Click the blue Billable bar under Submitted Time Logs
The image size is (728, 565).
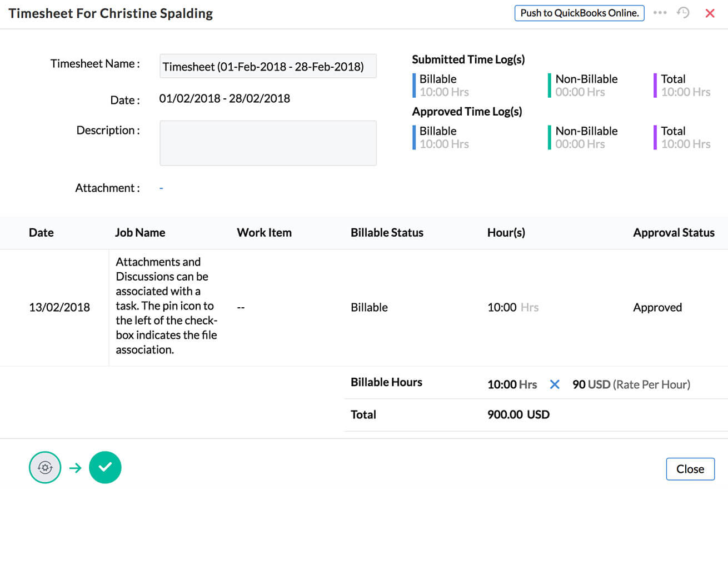(414, 86)
